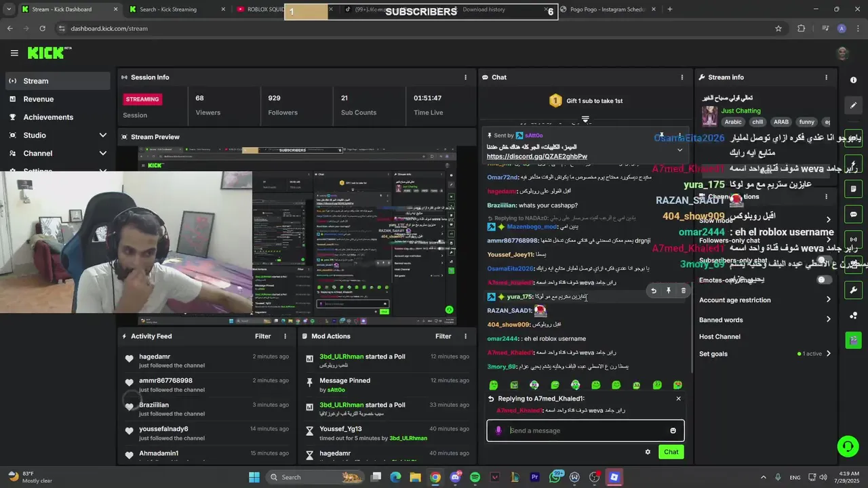Open Windows Start menu

tap(254, 477)
